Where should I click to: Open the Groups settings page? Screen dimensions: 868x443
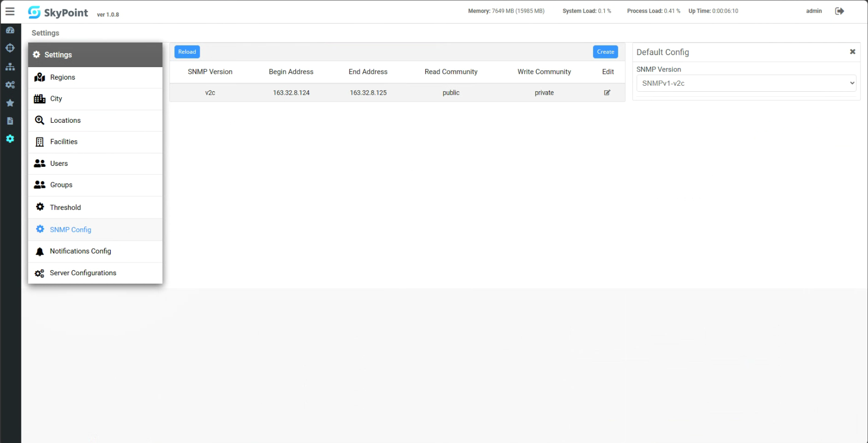point(95,185)
